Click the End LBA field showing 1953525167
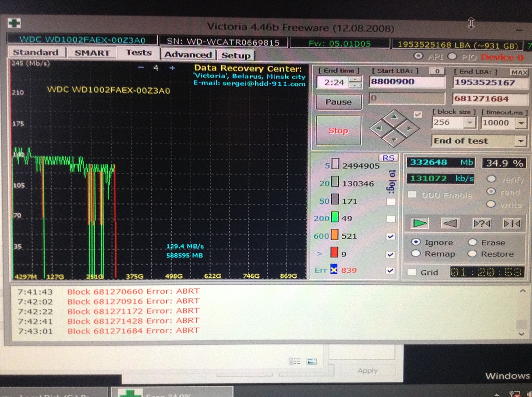The height and width of the screenshot is (397, 532). pos(490,83)
